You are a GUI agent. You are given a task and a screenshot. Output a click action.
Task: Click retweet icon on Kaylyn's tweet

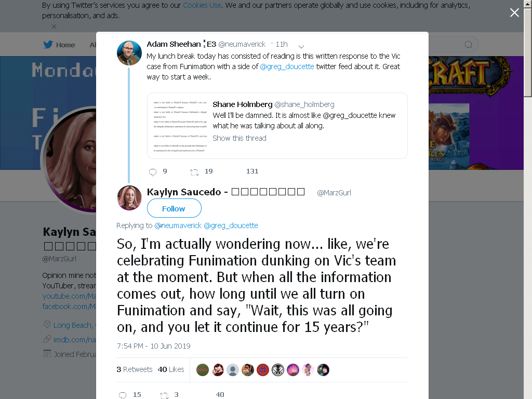pos(164,395)
